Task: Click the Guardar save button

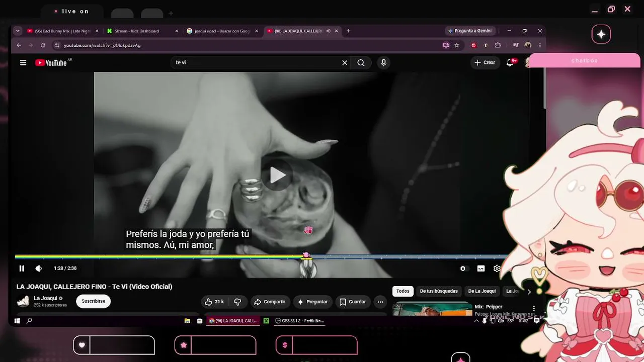Action: point(353,302)
